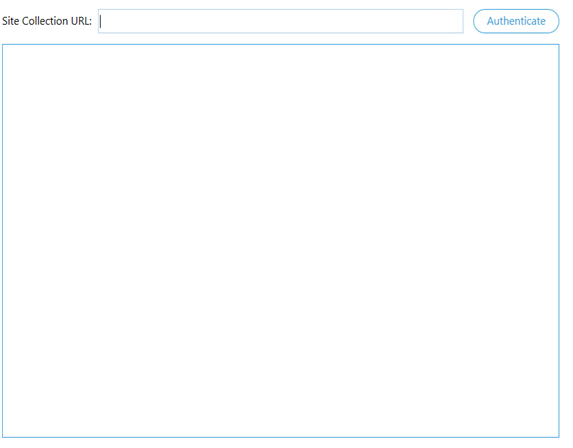Click the far end of the URL input box
Image resolution: width=573 pixels, height=448 pixels.
coord(453,21)
